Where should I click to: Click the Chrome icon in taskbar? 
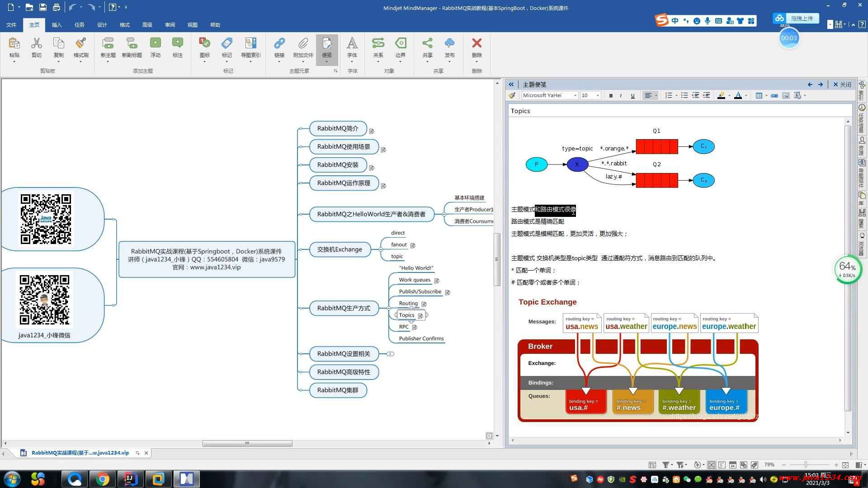(x=103, y=479)
